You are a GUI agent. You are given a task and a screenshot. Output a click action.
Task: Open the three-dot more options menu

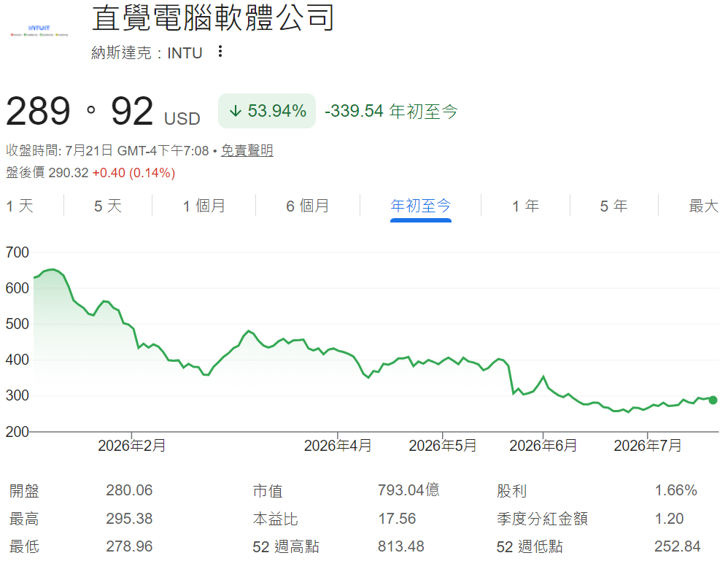click(220, 52)
